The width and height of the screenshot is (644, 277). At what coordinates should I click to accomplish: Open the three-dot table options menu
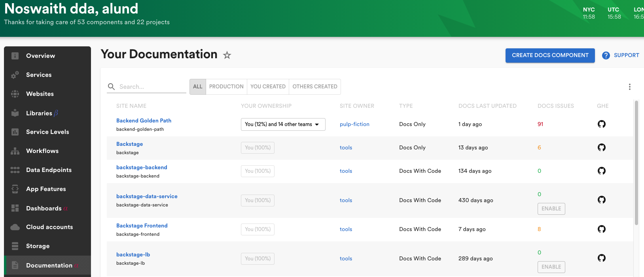[x=629, y=87]
